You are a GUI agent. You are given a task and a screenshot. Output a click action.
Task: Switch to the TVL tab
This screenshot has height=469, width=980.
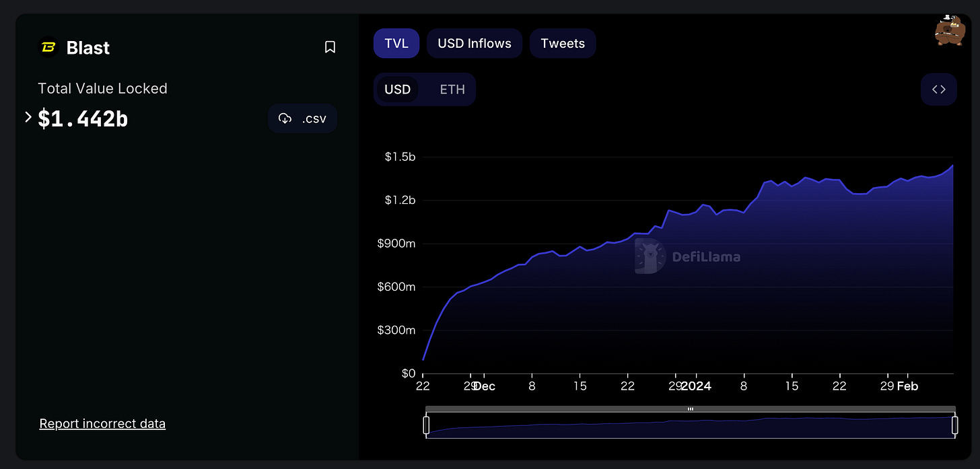(396, 43)
